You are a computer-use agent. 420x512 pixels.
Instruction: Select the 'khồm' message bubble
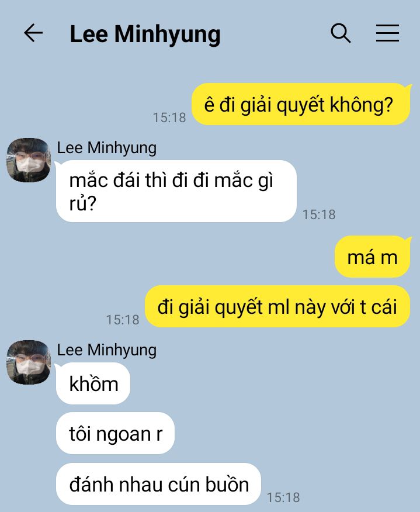tap(93, 383)
